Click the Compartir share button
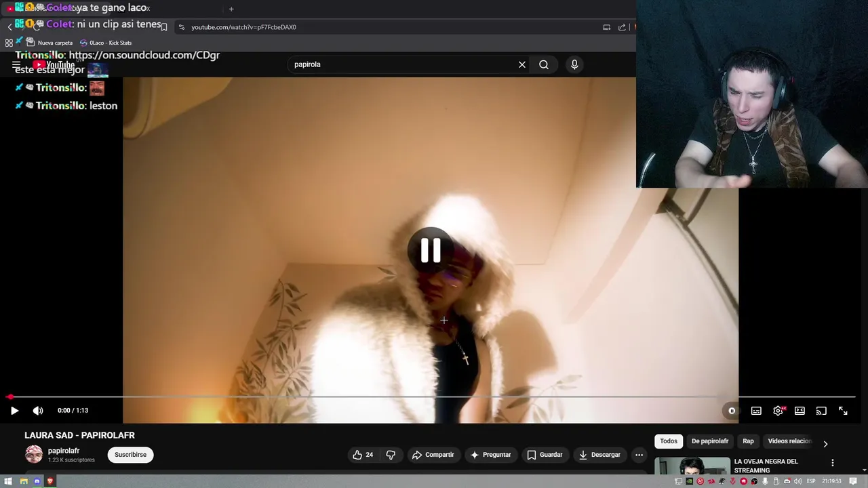868x488 pixels. [x=433, y=455]
